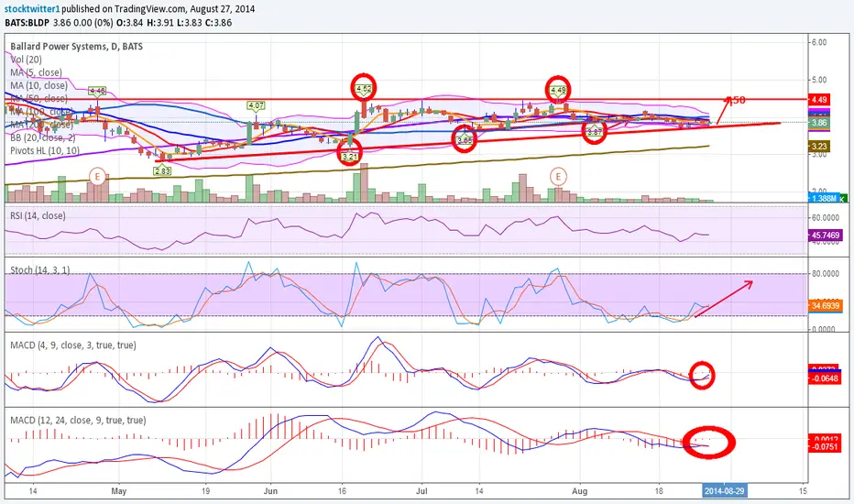Click the blue 1.388M volume tag
The width and height of the screenshot is (854, 504).
tap(824, 198)
